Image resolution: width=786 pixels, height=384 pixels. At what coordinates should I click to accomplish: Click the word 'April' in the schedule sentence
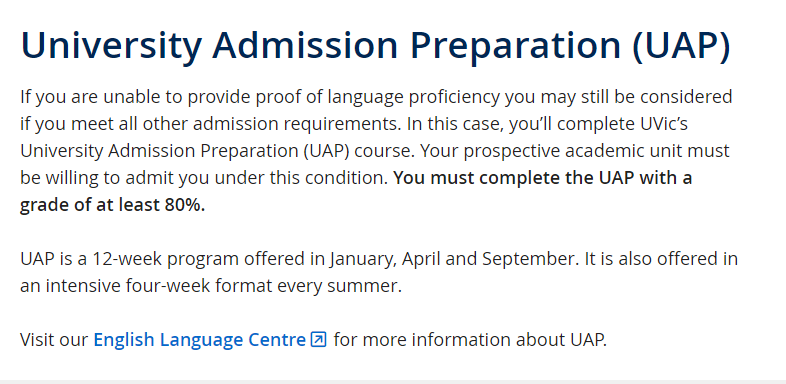(x=421, y=259)
